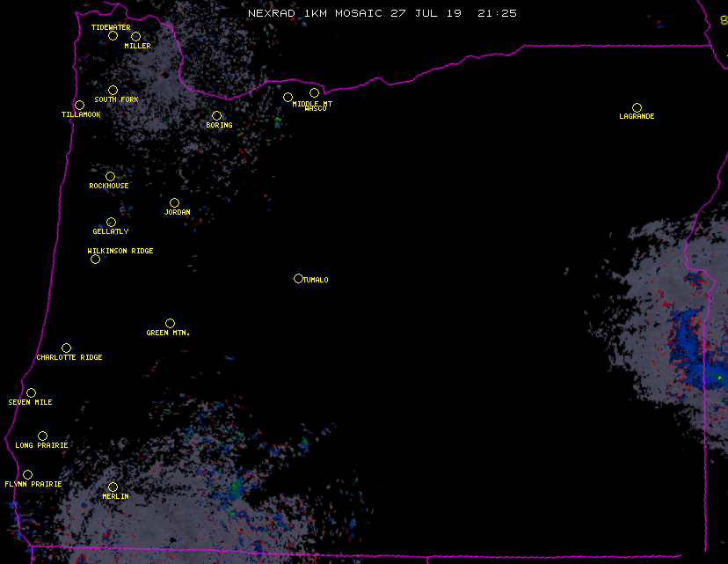Select the Tillamook station circle
The image size is (728, 564).
pos(79,106)
